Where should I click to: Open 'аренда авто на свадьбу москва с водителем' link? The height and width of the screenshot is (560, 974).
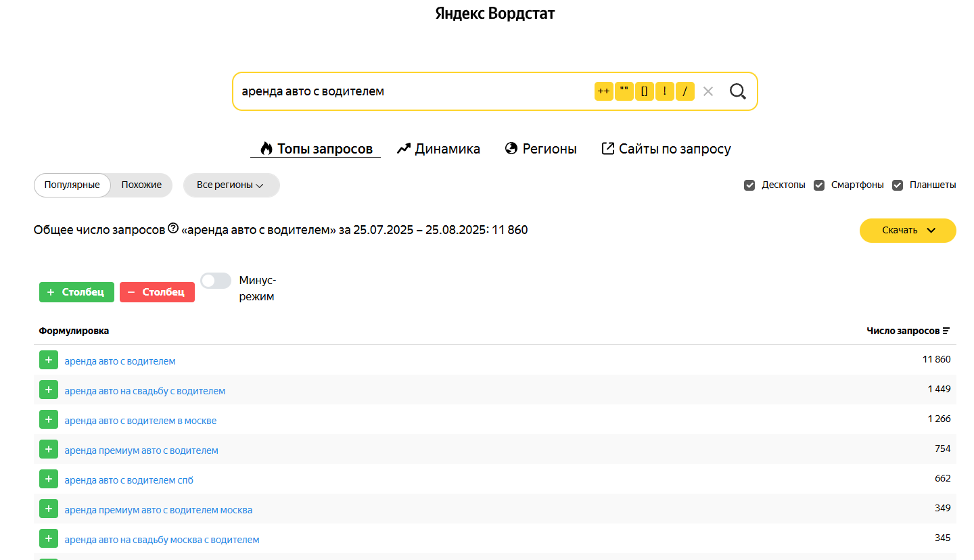point(162,540)
